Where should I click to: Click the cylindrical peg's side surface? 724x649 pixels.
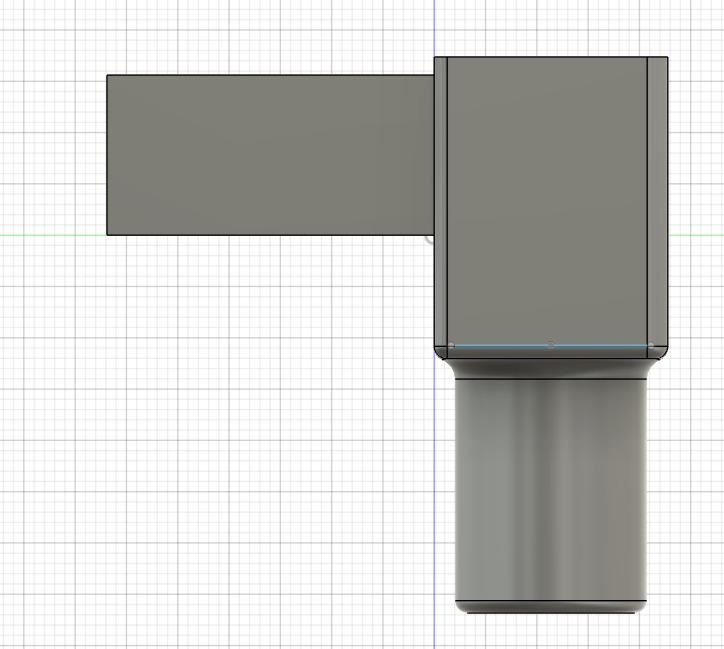(x=551, y=489)
